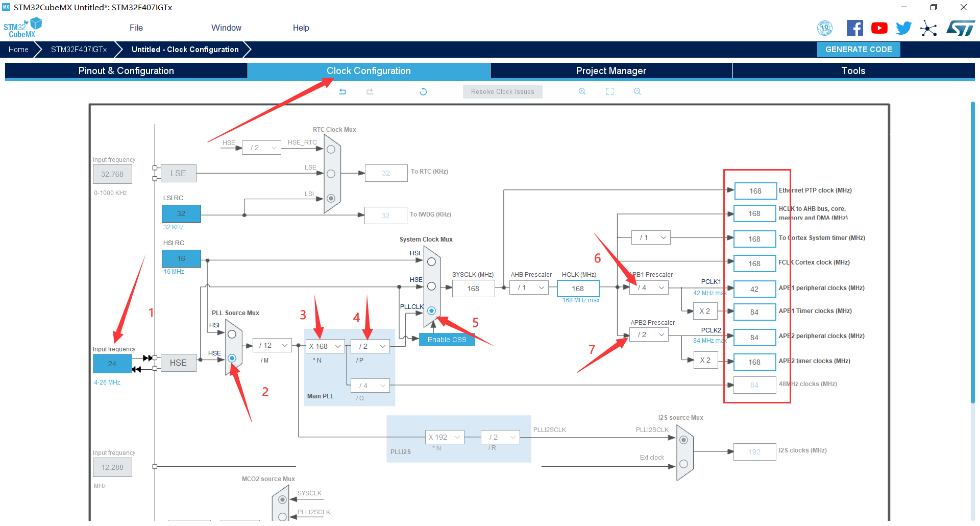Expand the PLL /M divider /12 dropdown
Image resolution: width=980 pixels, height=526 pixels.
tap(273, 346)
